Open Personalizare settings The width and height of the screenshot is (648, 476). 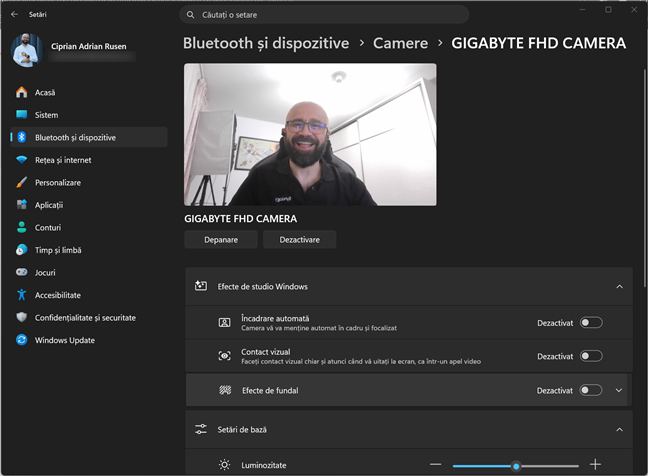pyautogui.click(x=89, y=182)
